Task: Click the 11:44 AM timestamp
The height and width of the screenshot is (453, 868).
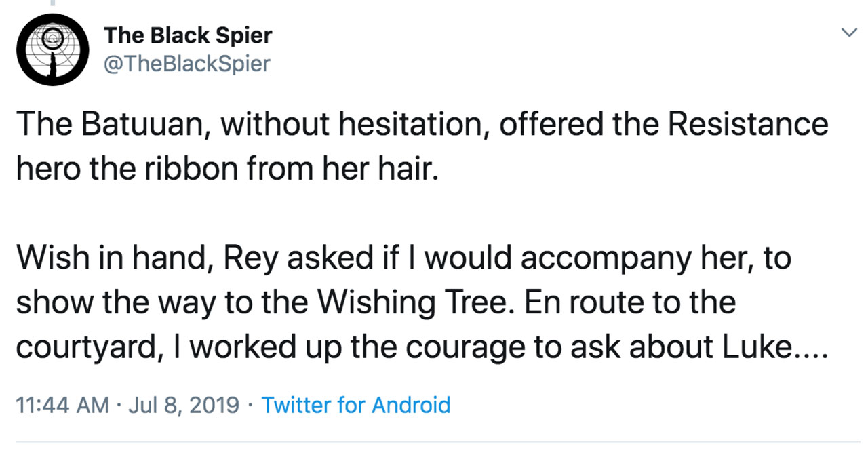Action: point(62,406)
